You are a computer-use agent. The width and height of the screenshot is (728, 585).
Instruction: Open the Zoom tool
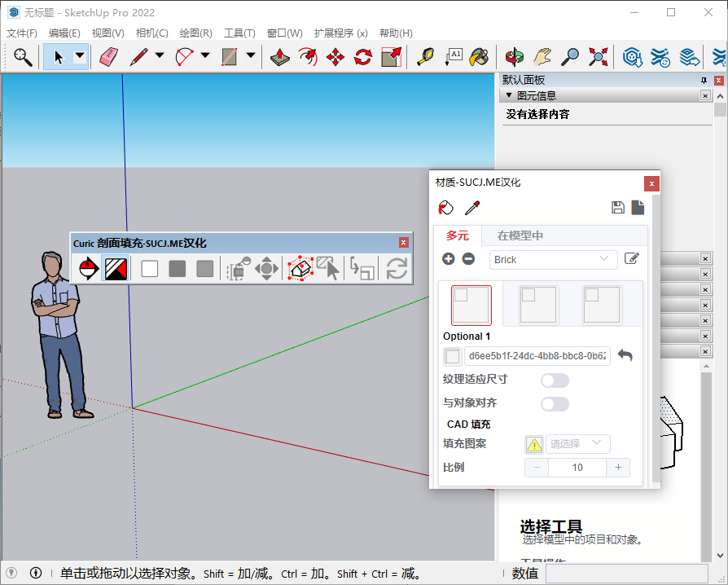point(569,57)
